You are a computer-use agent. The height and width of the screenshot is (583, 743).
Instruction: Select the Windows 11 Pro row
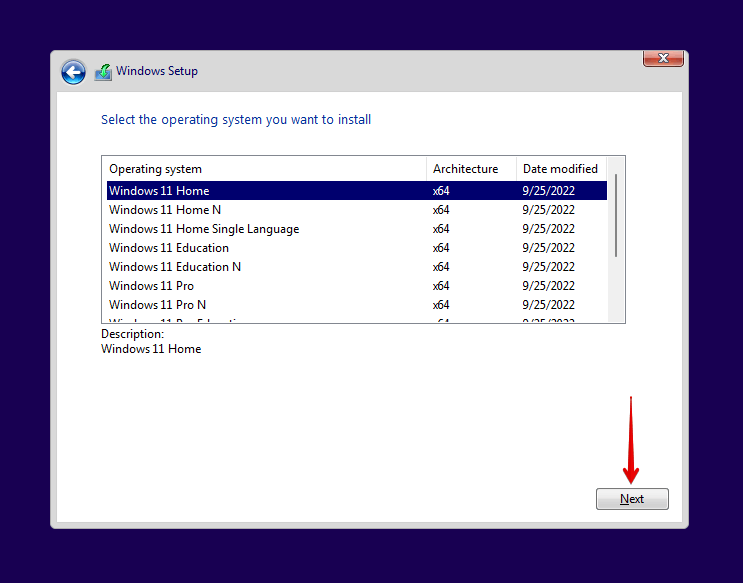pyautogui.click(x=357, y=285)
